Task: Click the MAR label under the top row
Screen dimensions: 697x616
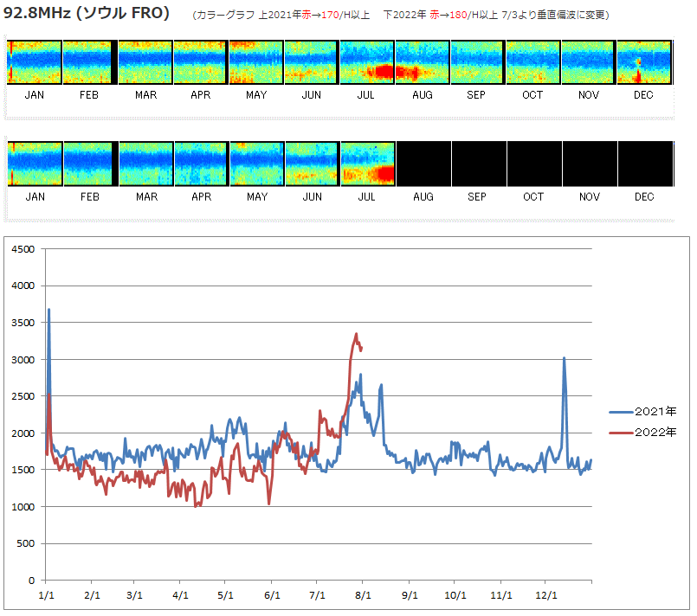Action: click(x=145, y=95)
